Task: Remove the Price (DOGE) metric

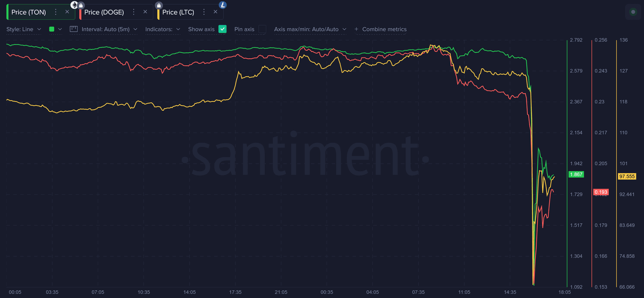Action: coord(145,12)
